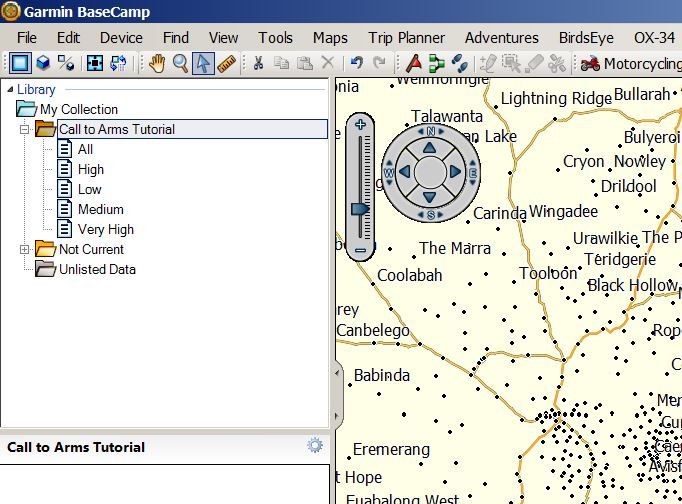This screenshot has width=682, height=504.
Task: Click the Paste clipboard icon
Action: (305, 63)
